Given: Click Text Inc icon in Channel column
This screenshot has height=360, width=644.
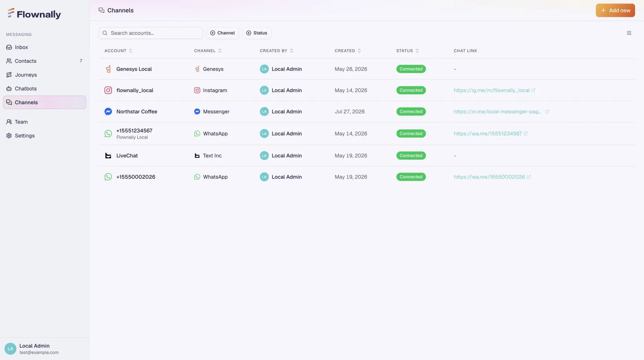Looking at the screenshot, I should [x=197, y=155].
